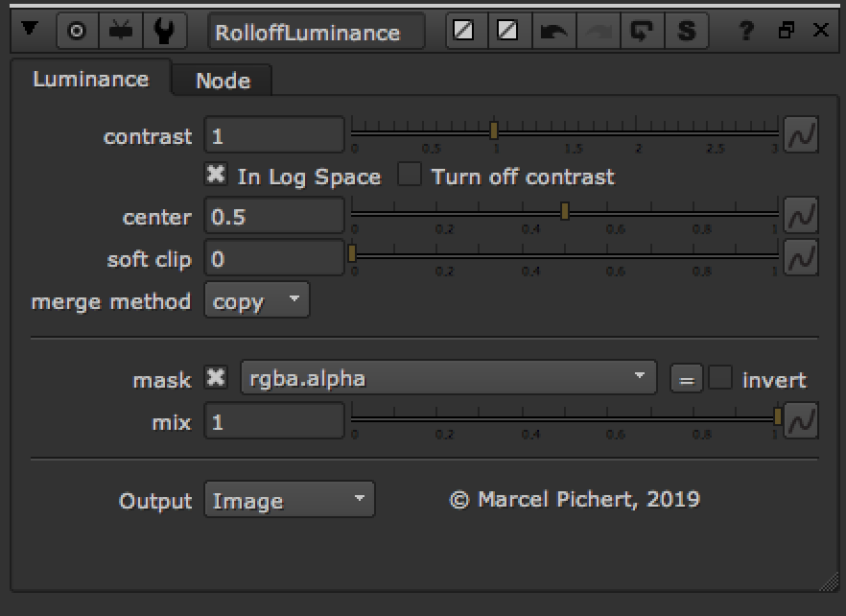This screenshot has height=616, width=846.
Task: Click the RolloffLuminance node name field
Action: (317, 32)
